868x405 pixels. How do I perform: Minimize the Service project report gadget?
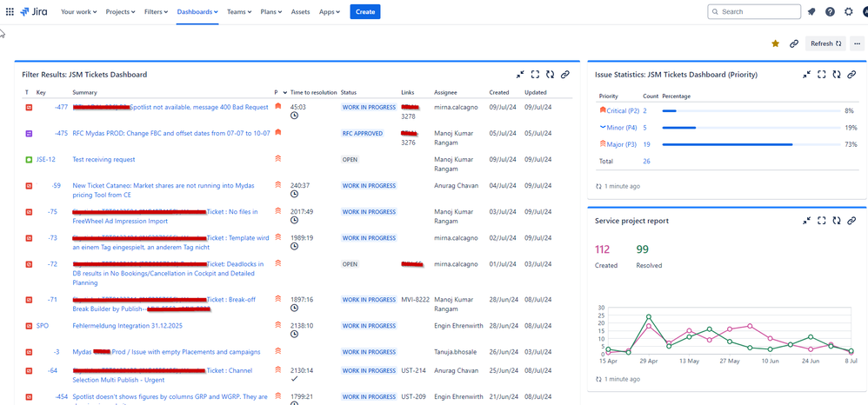tap(807, 220)
